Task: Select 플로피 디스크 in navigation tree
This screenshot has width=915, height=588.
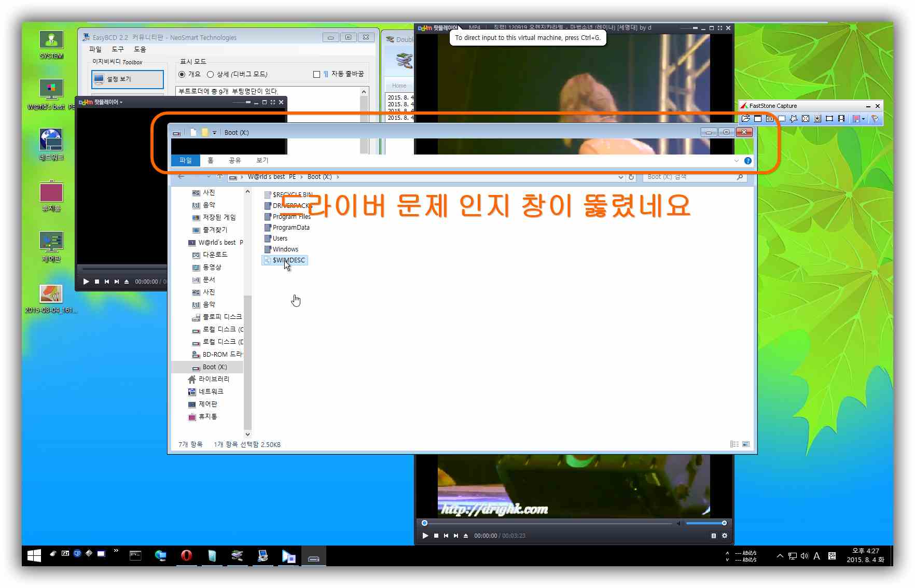Action: tap(216, 317)
